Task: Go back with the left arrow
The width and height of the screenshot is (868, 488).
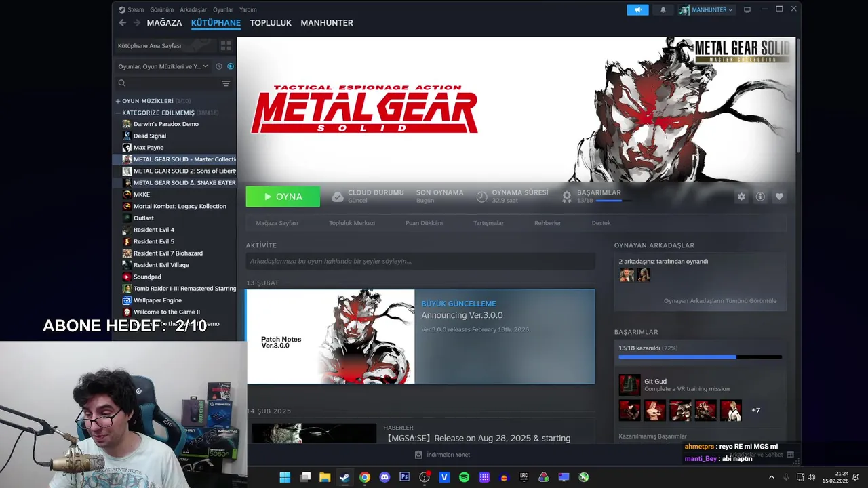Action: (x=123, y=22)
